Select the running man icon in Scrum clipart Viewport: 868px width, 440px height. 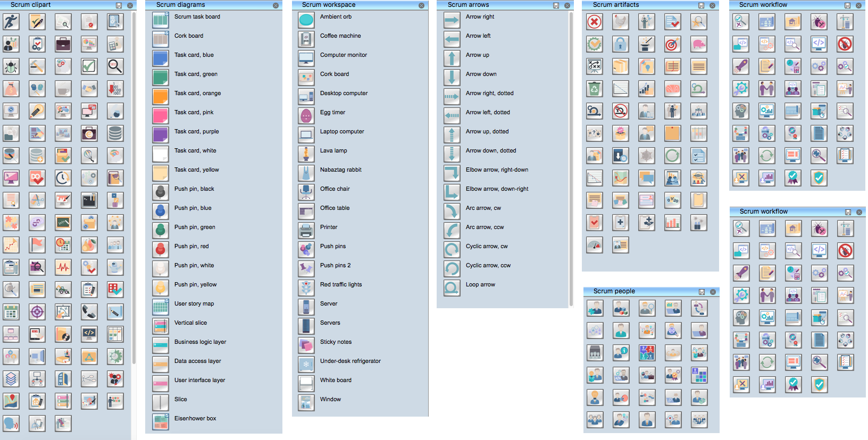coord(11,22)
